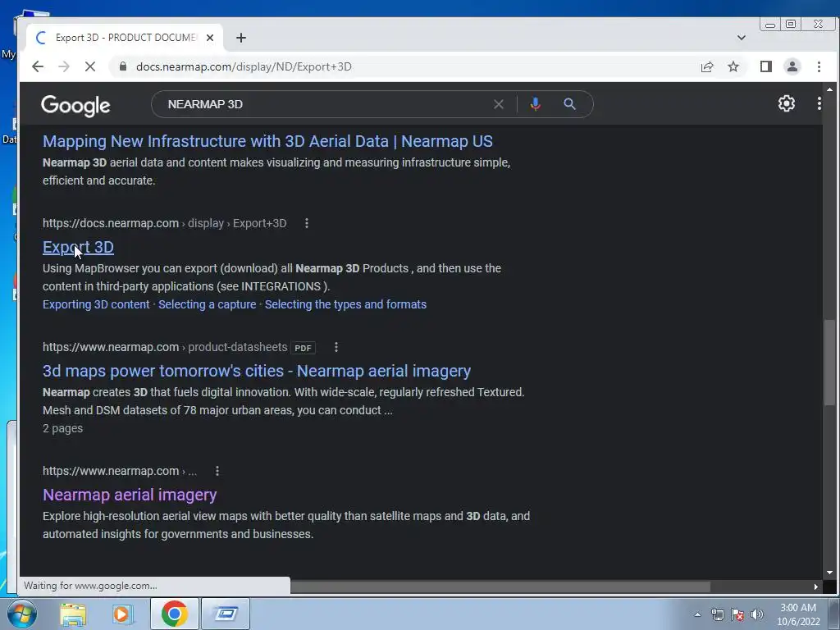Open the Export 3D result link

tap(78, 247)
